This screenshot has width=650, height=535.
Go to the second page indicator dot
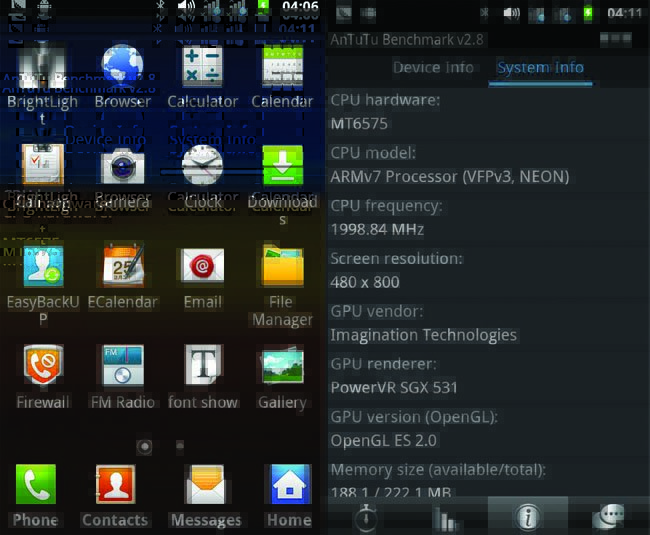180,445
